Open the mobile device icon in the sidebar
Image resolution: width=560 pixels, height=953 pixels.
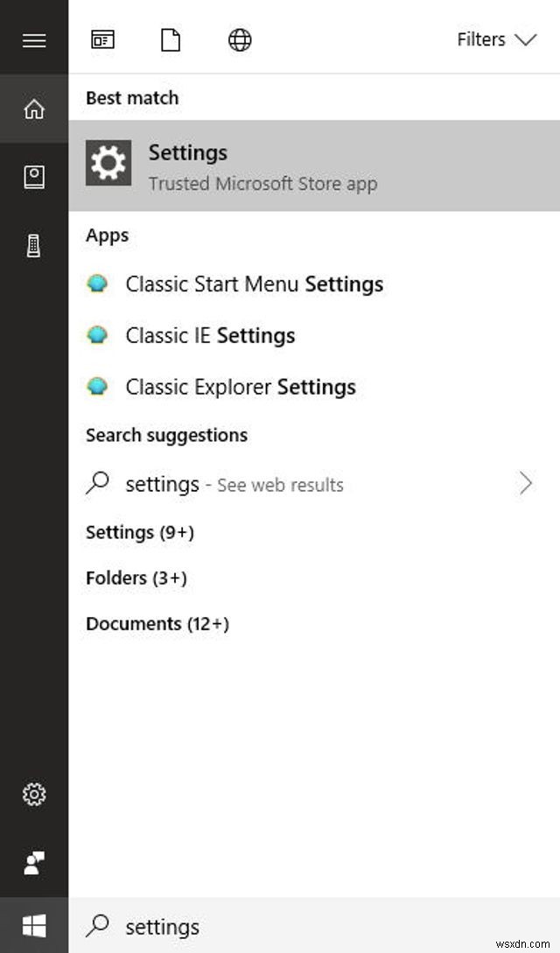pos(34,246)
